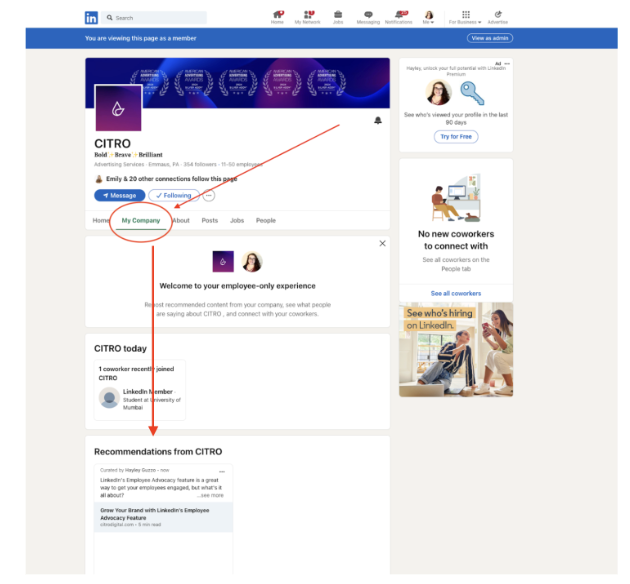The height and width of the screenshot is (584, 630).
Task: Click the premium ad key icon
Action: [472, 93]
